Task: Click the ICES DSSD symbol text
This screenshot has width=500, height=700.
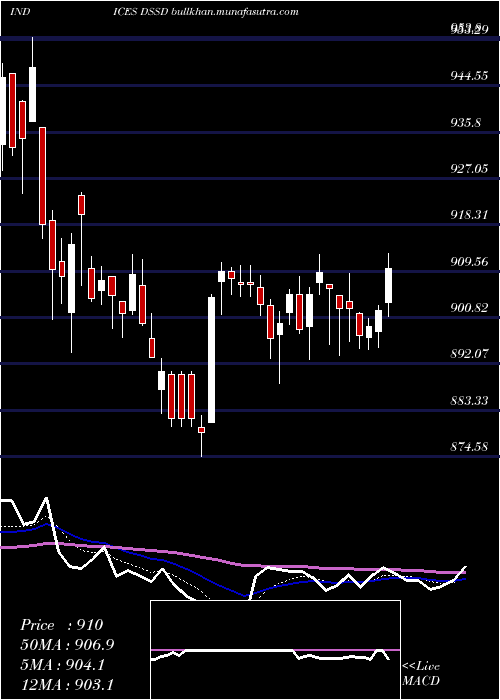Action: coord(141,12)
